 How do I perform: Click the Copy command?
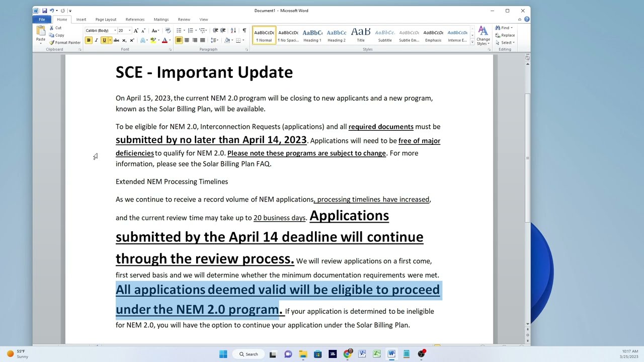coord(56,35)
